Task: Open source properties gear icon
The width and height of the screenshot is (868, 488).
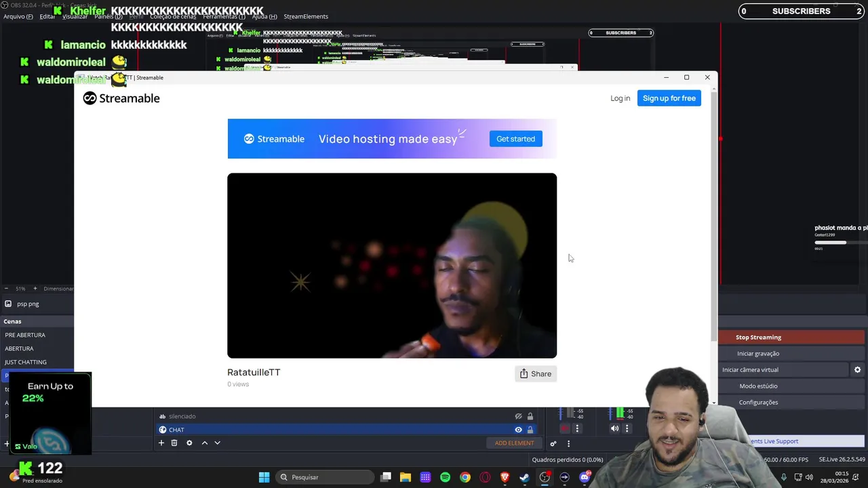Action: click(x=189, y=443)
